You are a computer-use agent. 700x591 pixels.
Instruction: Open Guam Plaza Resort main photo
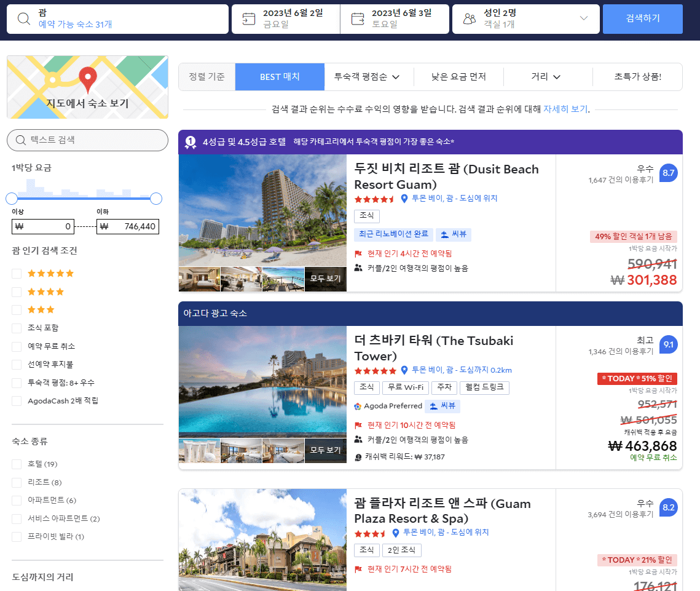click(262, 539)
